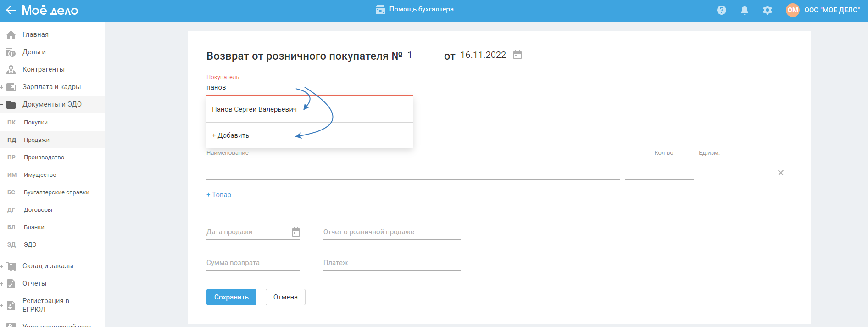The width and height of the screenshot is (868, 327).
Task: Open the settings gear icon
Action: point(768,10)
